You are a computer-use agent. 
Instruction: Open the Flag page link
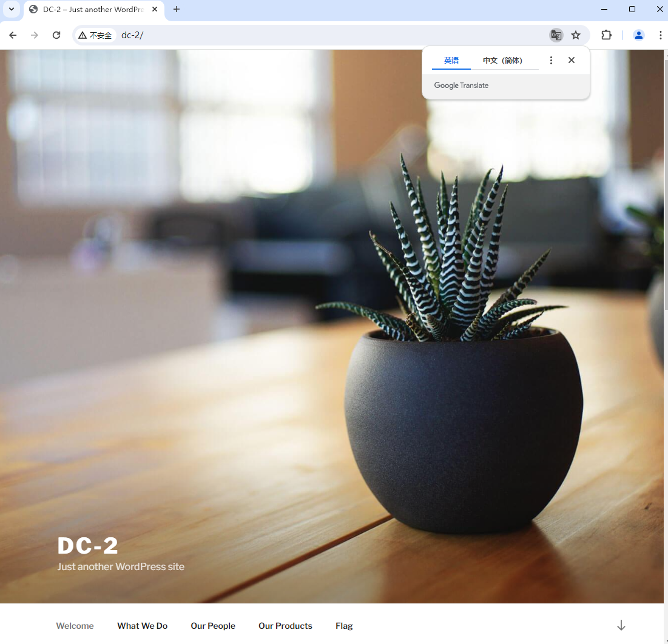[344, 626]
